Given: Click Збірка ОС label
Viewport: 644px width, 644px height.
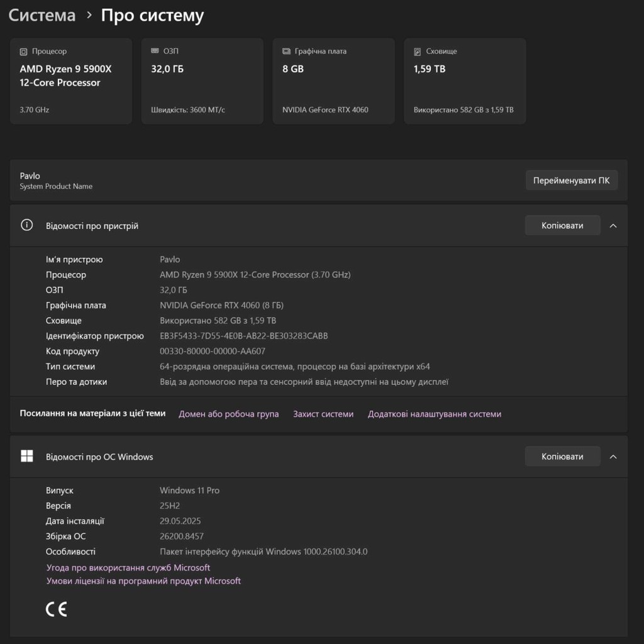Looking at the screenshot, I should tap(65, 536).
